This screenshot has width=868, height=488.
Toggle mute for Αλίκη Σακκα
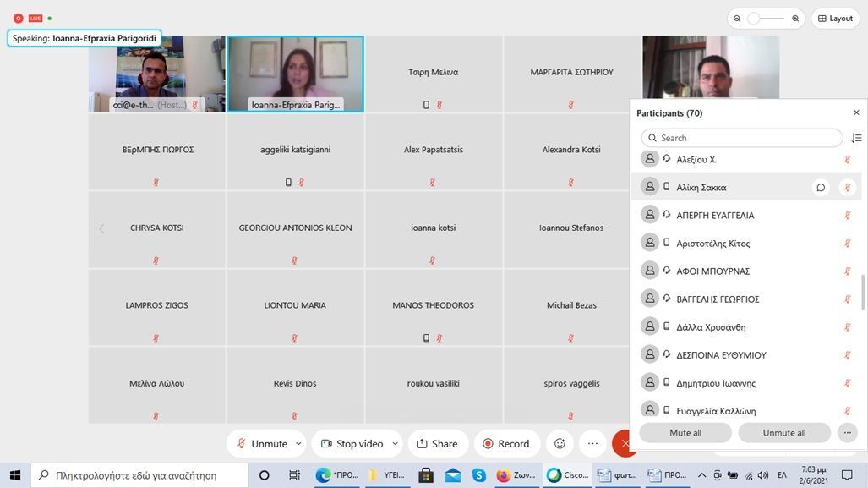848,188
